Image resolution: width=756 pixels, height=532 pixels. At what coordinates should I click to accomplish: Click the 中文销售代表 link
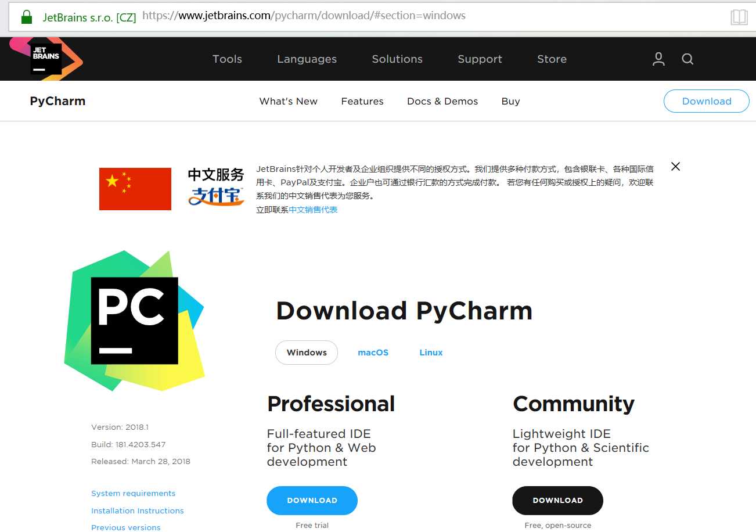pyautogui.click(x=313, y=210)
